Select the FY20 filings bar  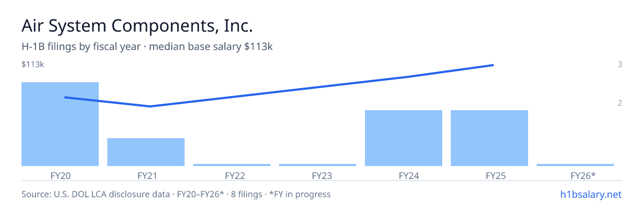coord(60,124)
